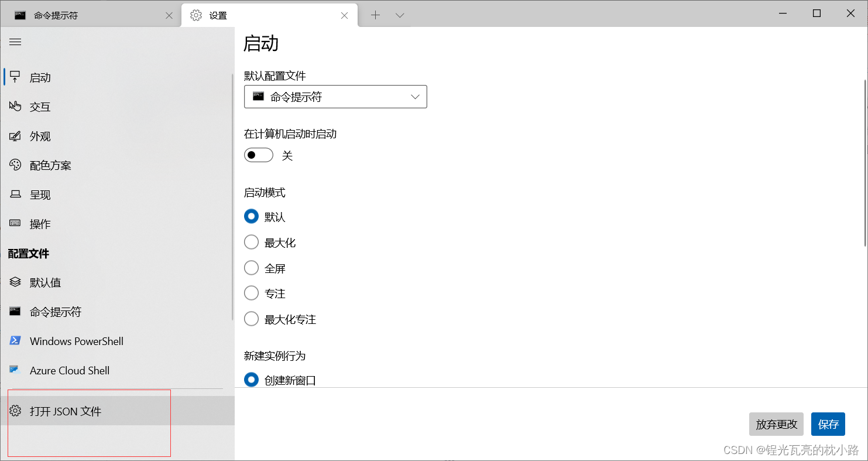The width and height of the screenshot is (868, 461).
Task: Close the 命令提示符 tab
Action: coord(169,16)
